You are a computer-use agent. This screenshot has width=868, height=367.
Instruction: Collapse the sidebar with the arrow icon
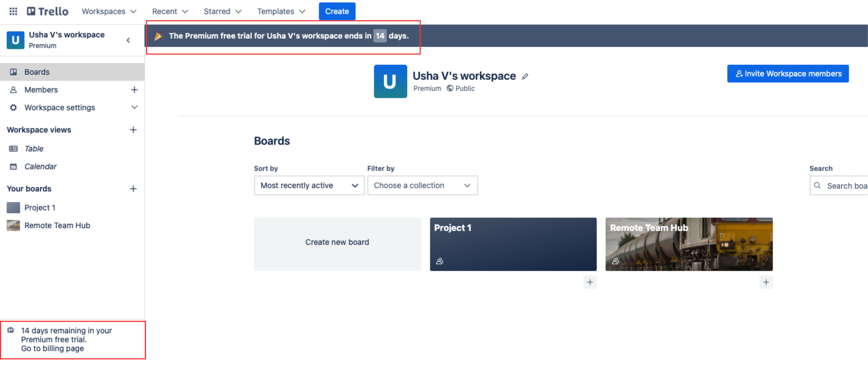coord(128,40)
